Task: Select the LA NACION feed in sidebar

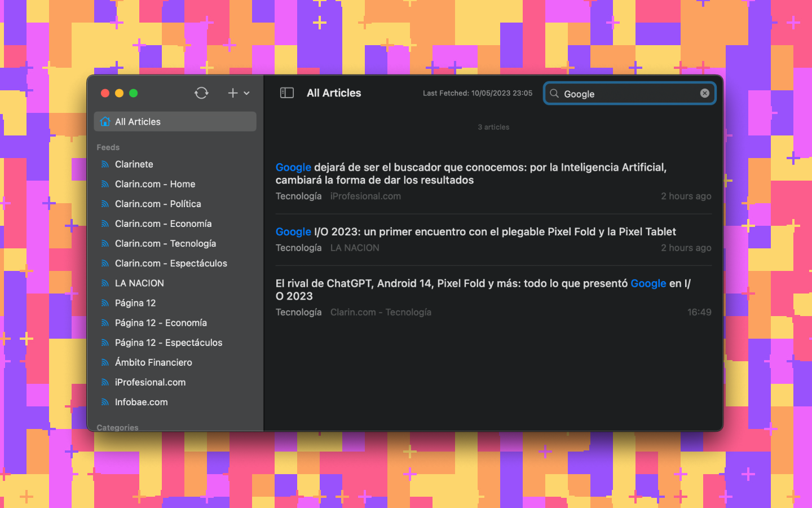Action: (x=175, y=283)
